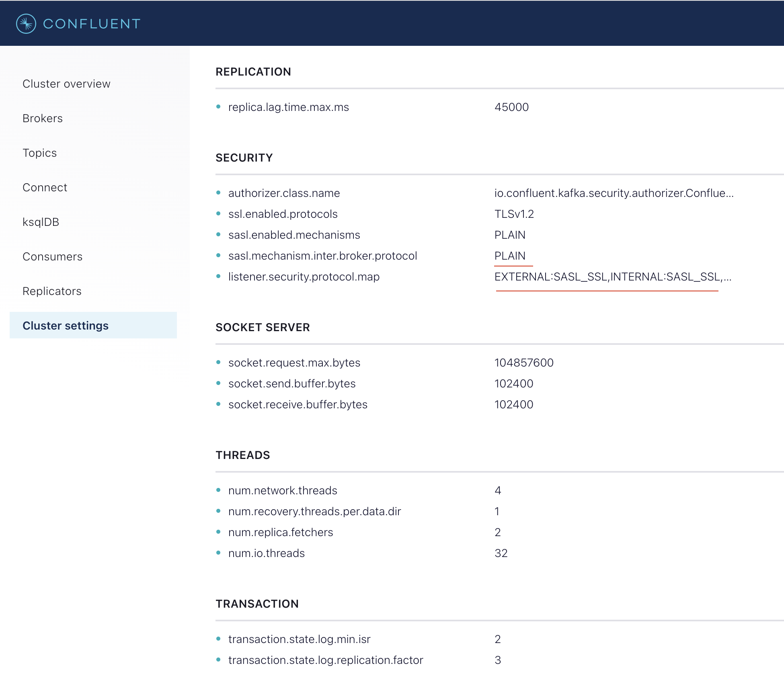Click the ssl.enabled.protocols TLSv1.2 value

(x=514, y=214)
